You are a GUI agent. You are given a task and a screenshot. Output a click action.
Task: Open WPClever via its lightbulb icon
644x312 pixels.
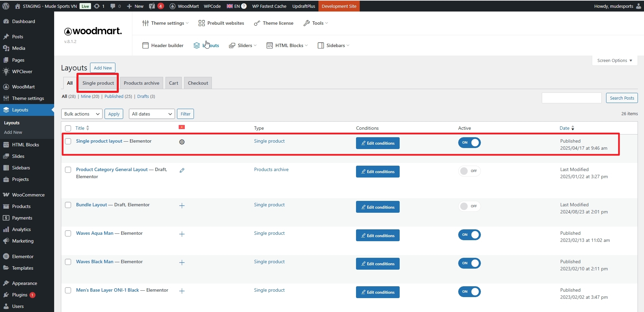pyautogui.click(x=6, y=71)
